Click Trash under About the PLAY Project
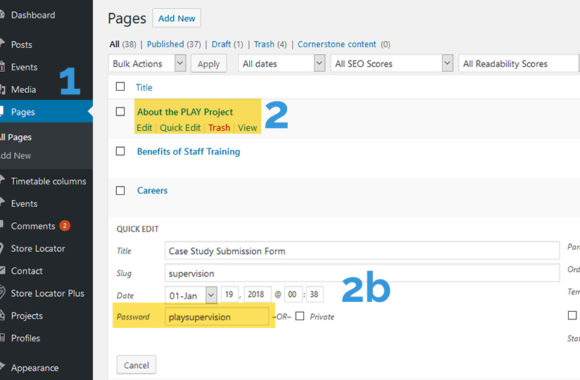The image size is (580, 380). click(x=219, y=128)
